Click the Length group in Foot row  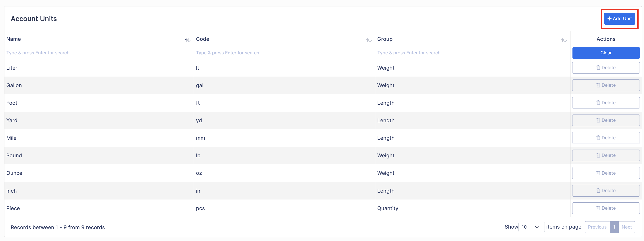[473, 103]
